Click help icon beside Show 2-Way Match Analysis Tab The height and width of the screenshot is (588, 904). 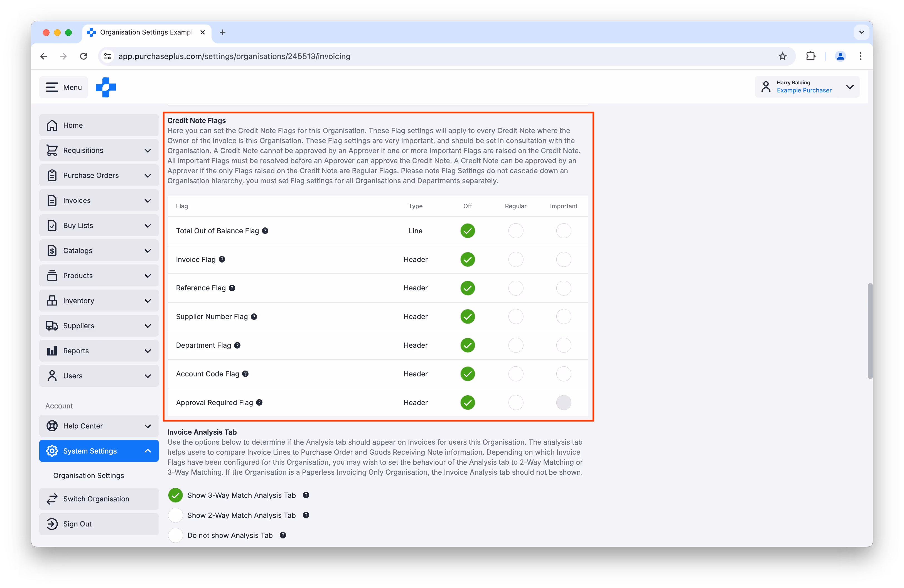pos(306,515)
